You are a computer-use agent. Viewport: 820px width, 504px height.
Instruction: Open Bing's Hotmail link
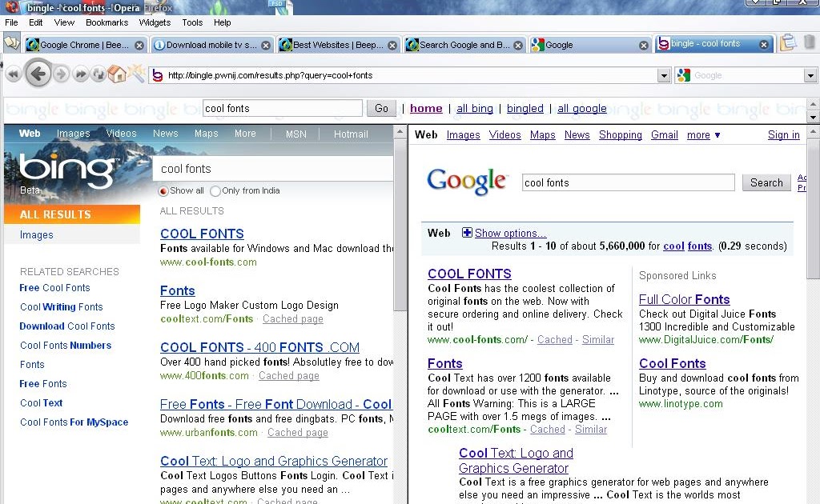[351, 134]
